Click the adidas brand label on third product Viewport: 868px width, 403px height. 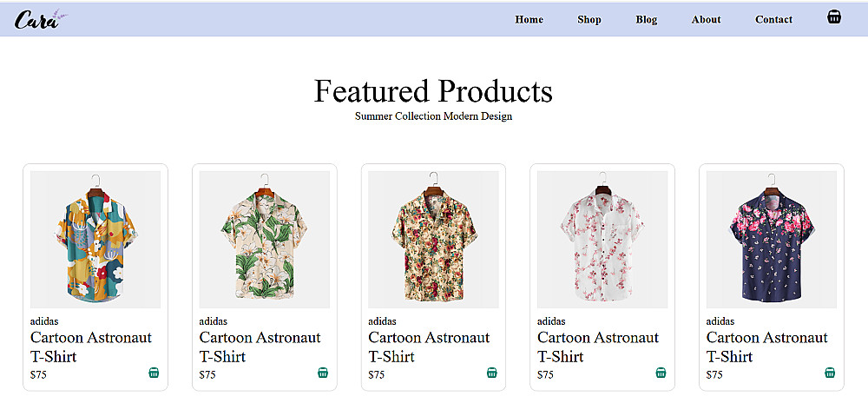(382, 321)
